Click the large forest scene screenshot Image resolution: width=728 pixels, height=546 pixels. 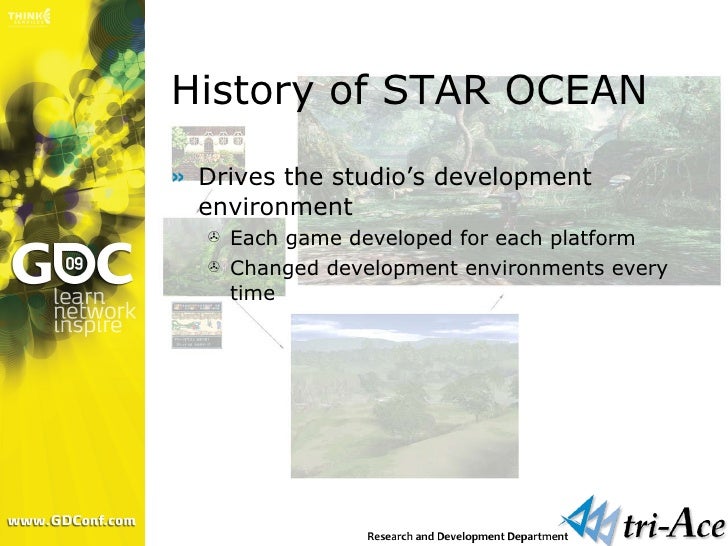pyautogui.click(x=509, y=180)
